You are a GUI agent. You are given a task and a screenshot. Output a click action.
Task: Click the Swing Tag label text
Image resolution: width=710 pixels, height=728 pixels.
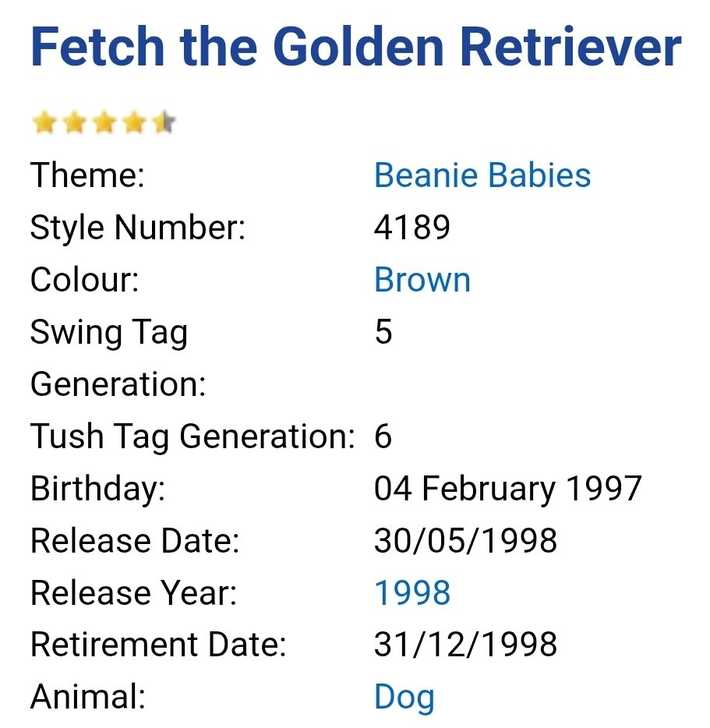108,332
